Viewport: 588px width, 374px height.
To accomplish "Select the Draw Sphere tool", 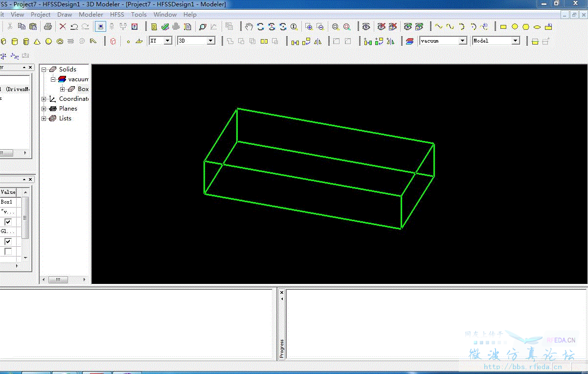I will [48, 42].
